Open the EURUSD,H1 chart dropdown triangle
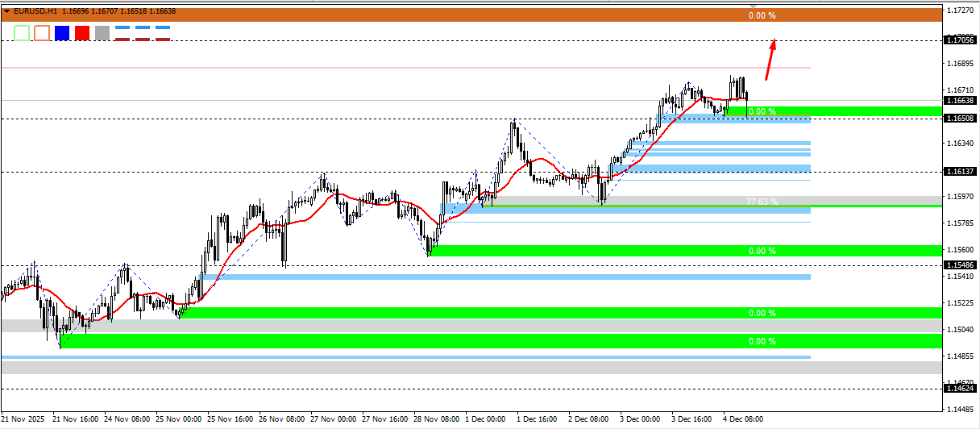980x429 pixels. coord(6,11)
